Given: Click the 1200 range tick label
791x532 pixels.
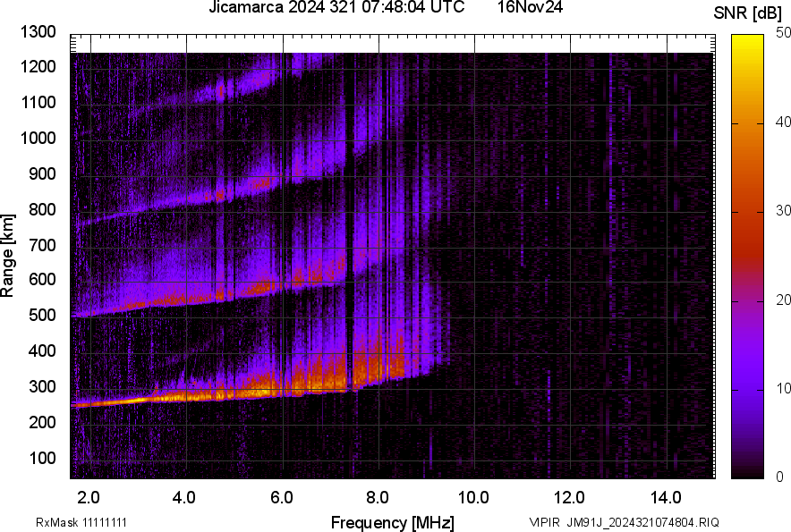Looking at the screenshot, I should pyautogui.click(x=38, y=66).
